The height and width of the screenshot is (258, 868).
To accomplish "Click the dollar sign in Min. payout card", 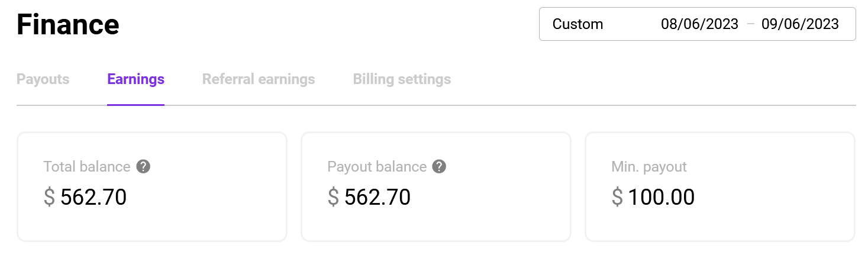I will [617, 198].
